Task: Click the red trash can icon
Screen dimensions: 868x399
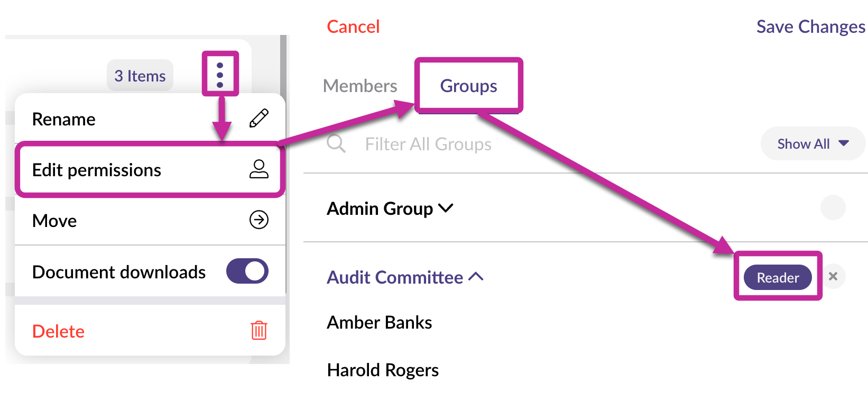Action: click(x=259, y=330)
